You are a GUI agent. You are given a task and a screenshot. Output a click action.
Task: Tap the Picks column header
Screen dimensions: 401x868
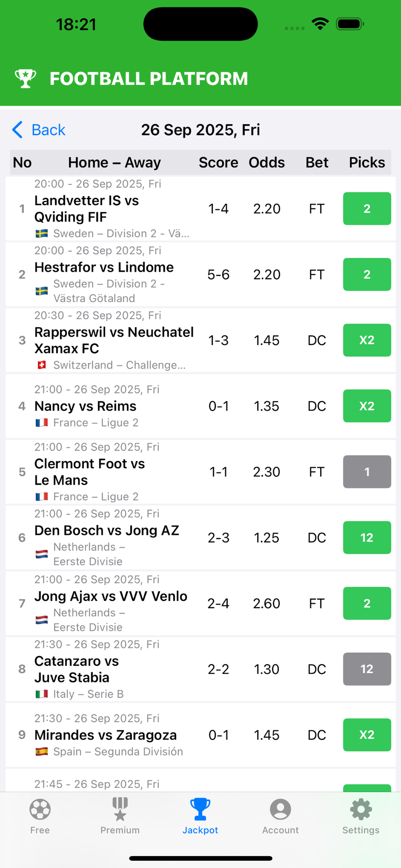(x=367, y=162)
